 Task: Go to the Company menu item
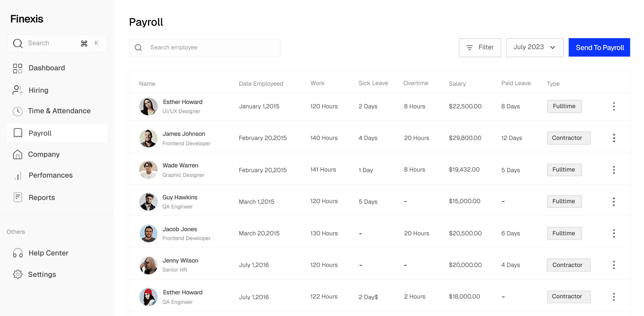pos(44,154)
